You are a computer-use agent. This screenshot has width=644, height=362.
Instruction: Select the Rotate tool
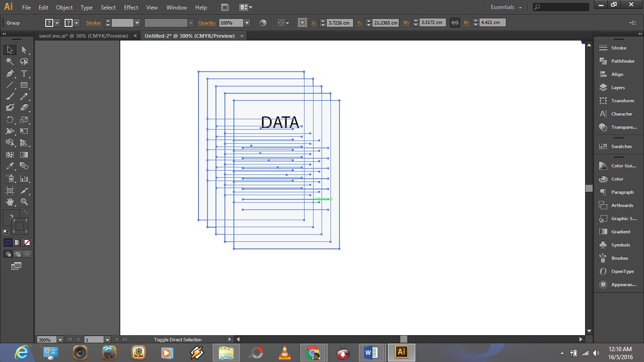tap(9, 120)
